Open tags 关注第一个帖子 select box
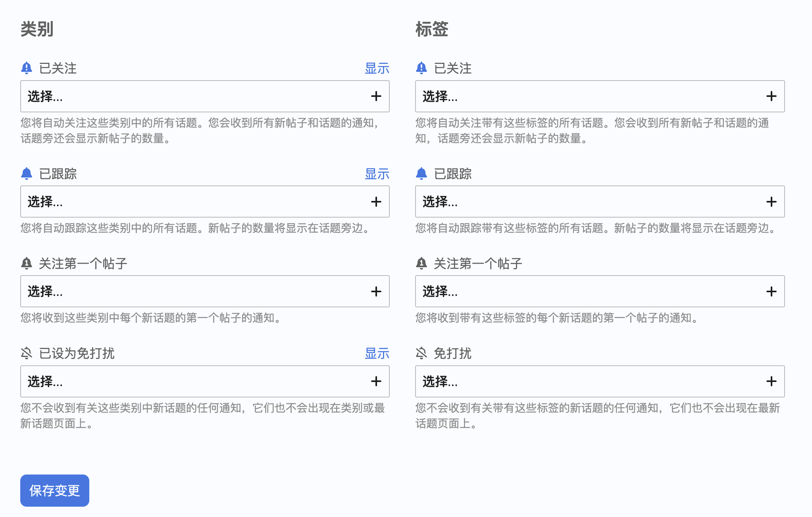The height and width of the screenshot is (517, 812). 600,291
